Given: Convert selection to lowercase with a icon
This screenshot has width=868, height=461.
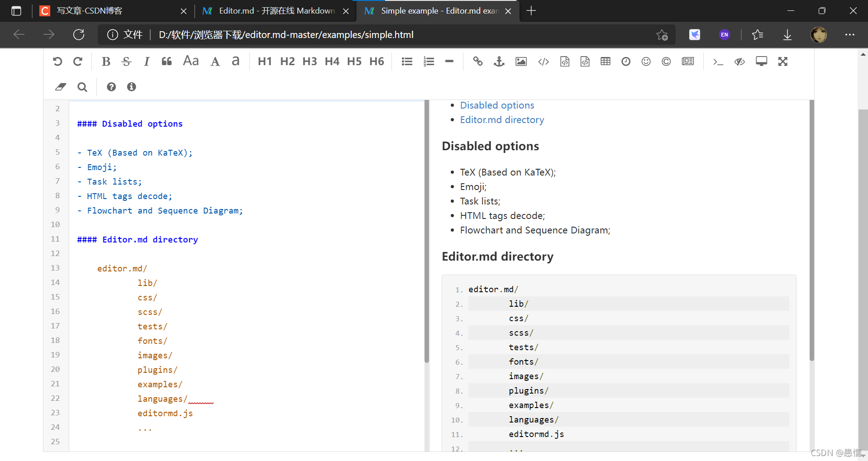Looking at the screenshot, I should pyautogui.click(x=235, y=61).
